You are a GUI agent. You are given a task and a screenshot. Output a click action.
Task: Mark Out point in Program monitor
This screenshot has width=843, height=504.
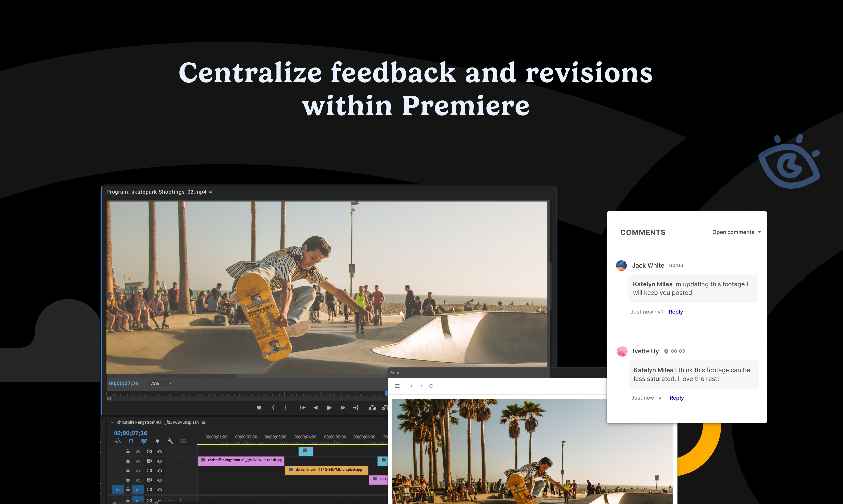pyautogui.click(x=285, y=408)
